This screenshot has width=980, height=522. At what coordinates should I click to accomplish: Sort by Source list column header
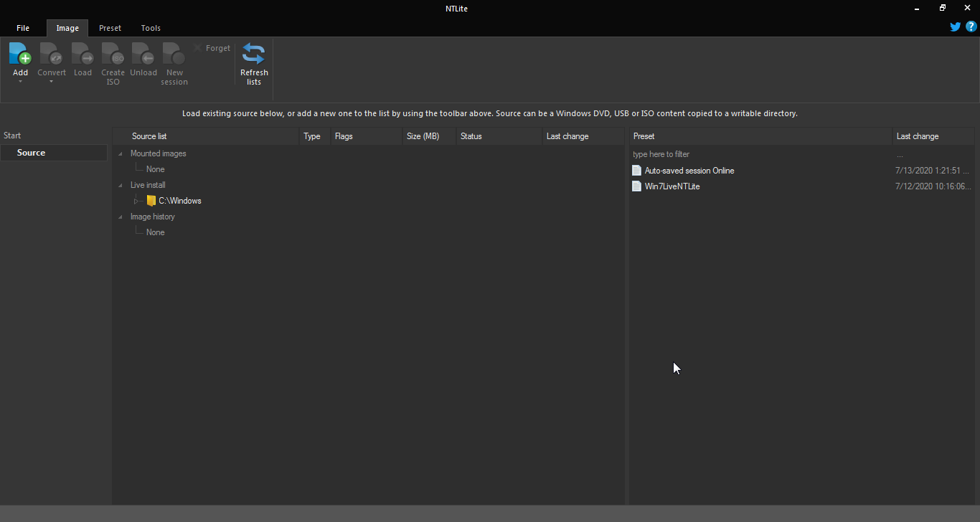point(206,136)
